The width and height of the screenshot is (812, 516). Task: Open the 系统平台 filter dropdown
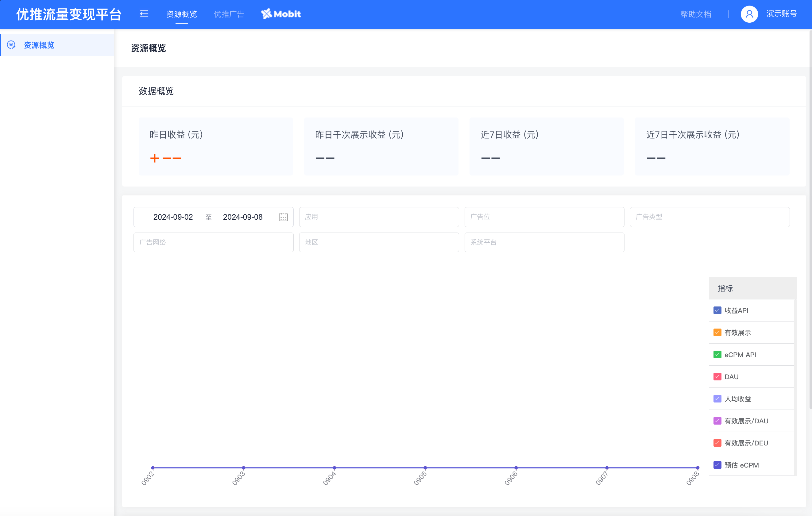tap(544, 242)
